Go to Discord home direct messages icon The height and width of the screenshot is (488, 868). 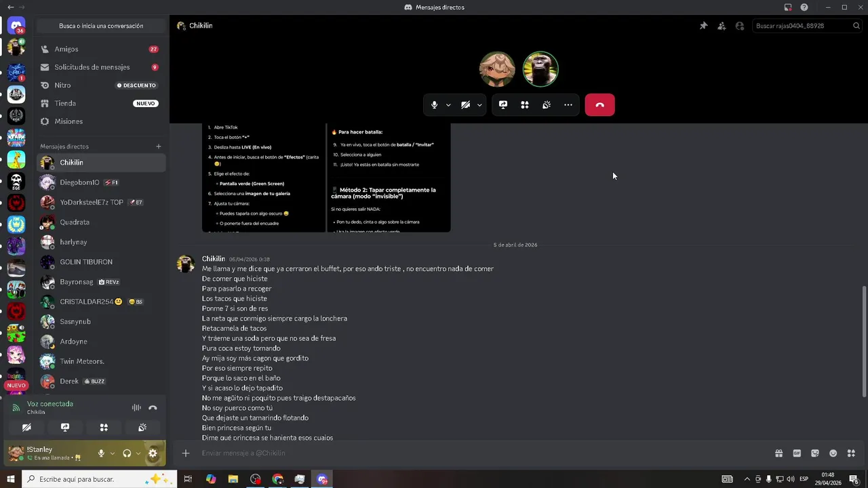point(16,26)
